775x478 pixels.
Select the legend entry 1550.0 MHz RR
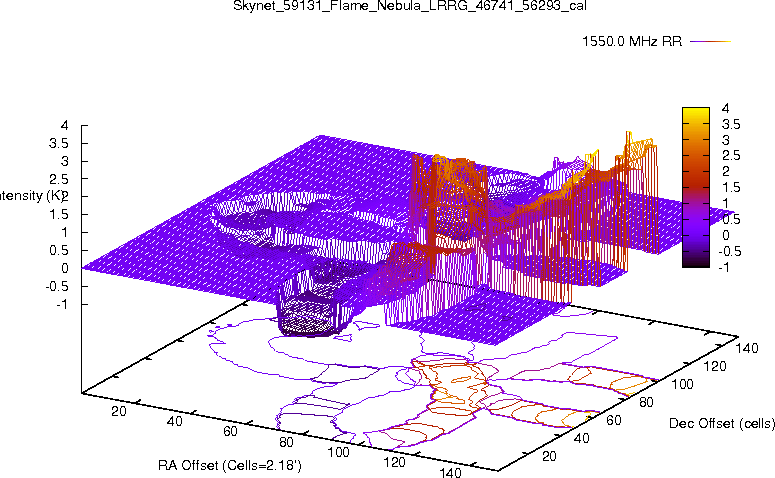(x=632, y=42)
